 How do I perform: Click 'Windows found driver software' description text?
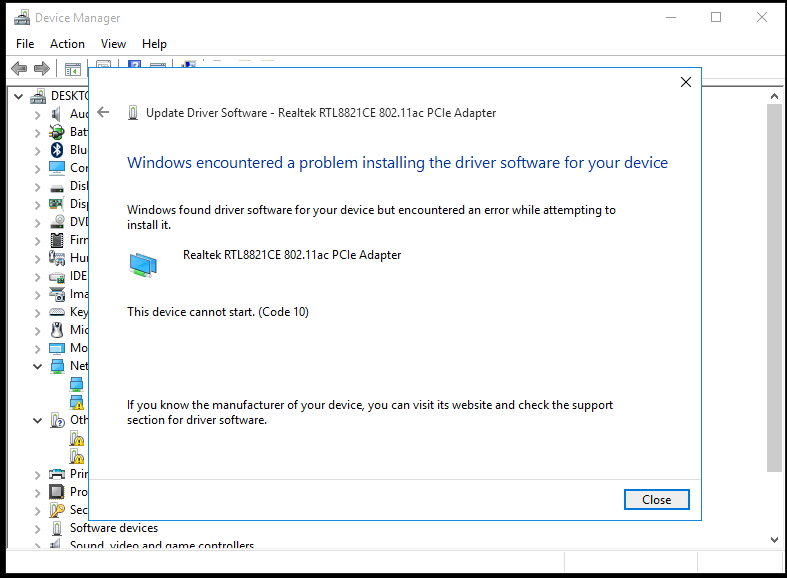click(x=371, y=217)
